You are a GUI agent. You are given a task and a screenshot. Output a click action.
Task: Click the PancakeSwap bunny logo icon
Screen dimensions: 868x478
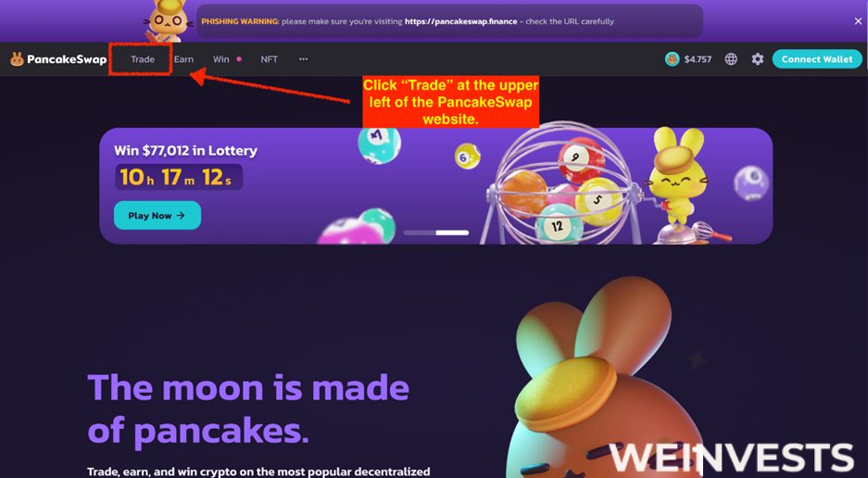pos(17,59)
